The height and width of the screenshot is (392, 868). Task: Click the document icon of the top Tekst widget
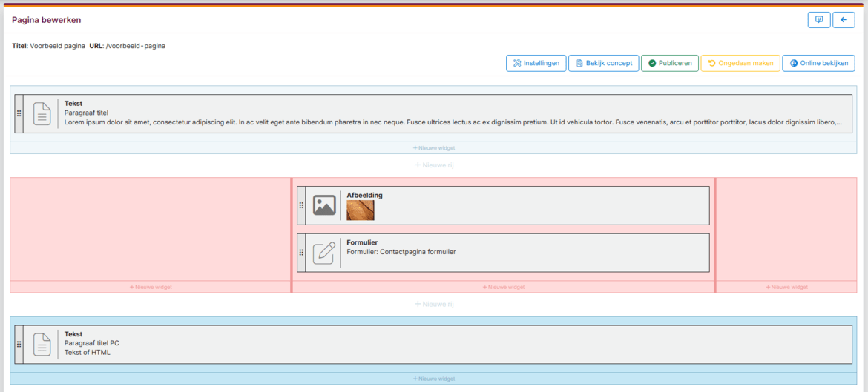[42, 113]
